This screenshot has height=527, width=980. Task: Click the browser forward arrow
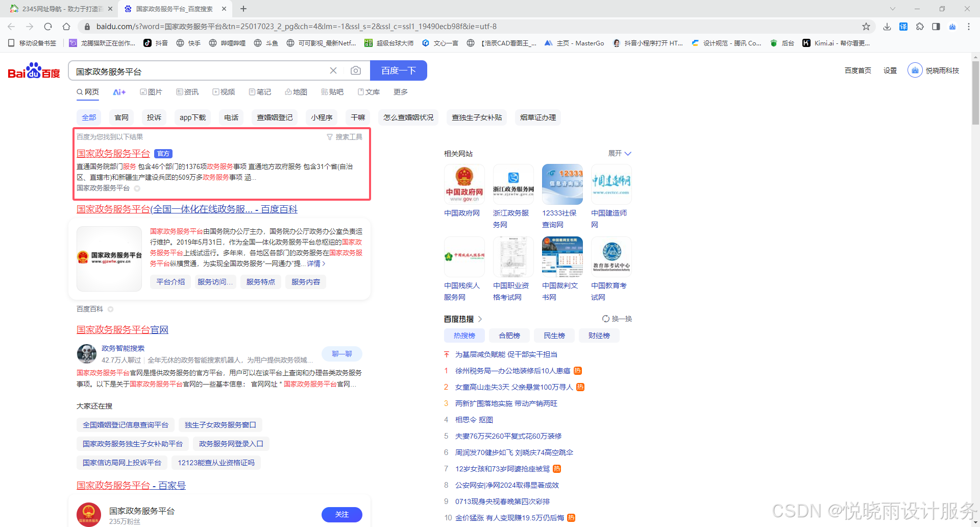click(x=30, y=27)
